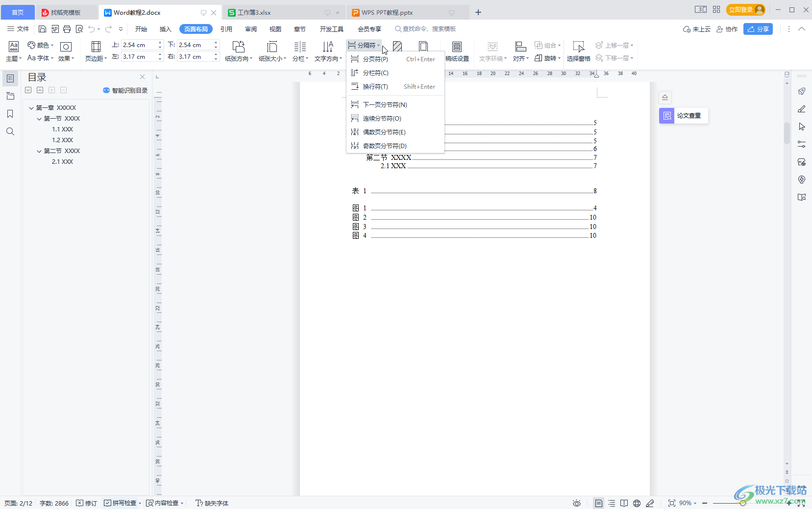Toggle the full screen fit-page icon
The height and width of the screenshot is (509, 812).
coord(671,503)
